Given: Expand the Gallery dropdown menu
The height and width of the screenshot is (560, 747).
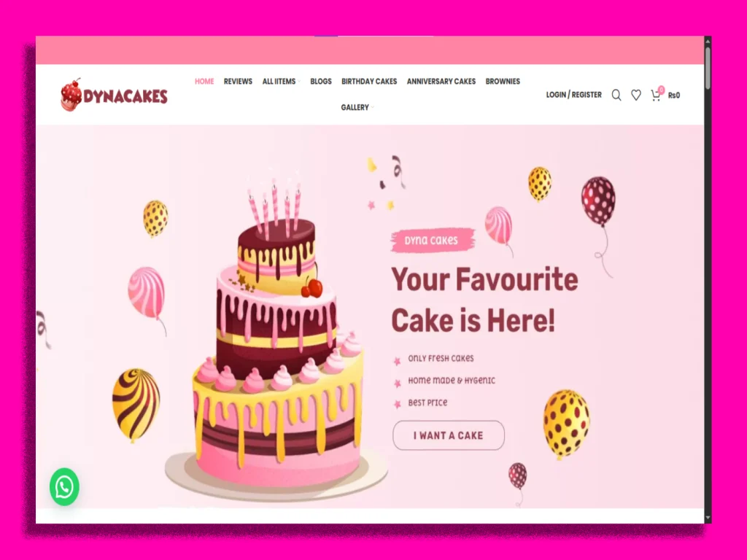Looking at the screenshot, I should [357, 108].
